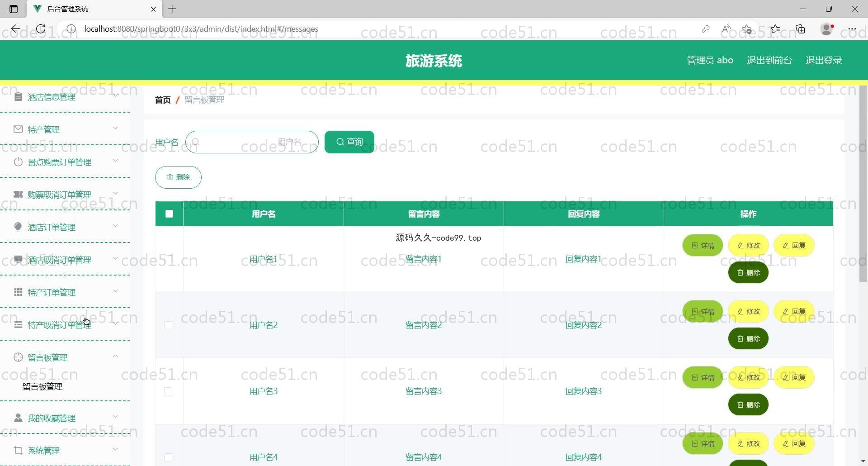Click the monitor icon beside 酒店取消订单管理
This screenshot has width=868, height=466.
(18, 260)
